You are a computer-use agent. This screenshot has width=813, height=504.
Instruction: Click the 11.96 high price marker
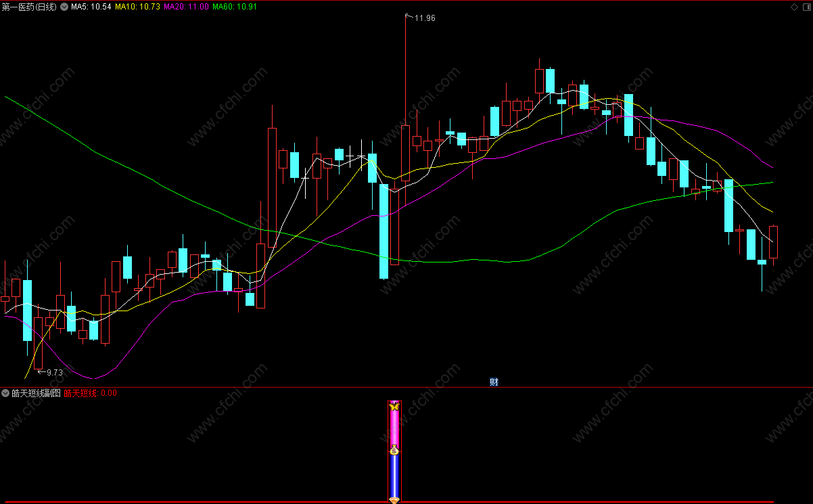tap(425, 18)
